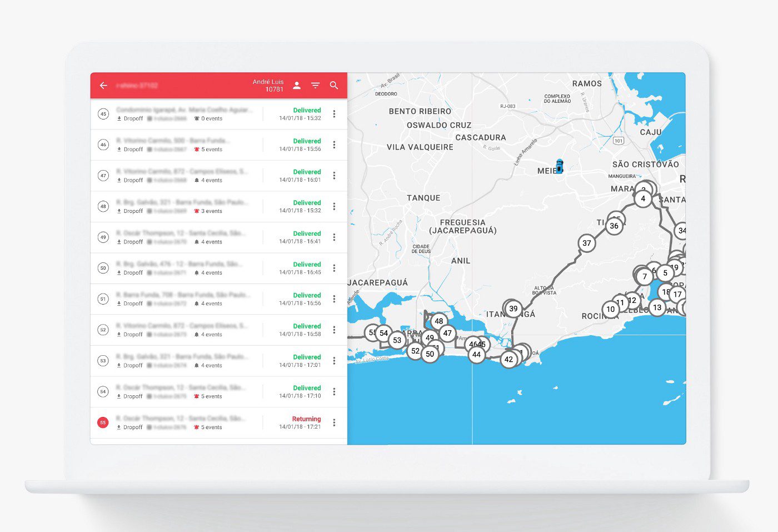Click the blue vehicle icon on map
Image resolution: width=778 pixels, height=532 pixels.
pyautogui.click(x=560, y=166)
